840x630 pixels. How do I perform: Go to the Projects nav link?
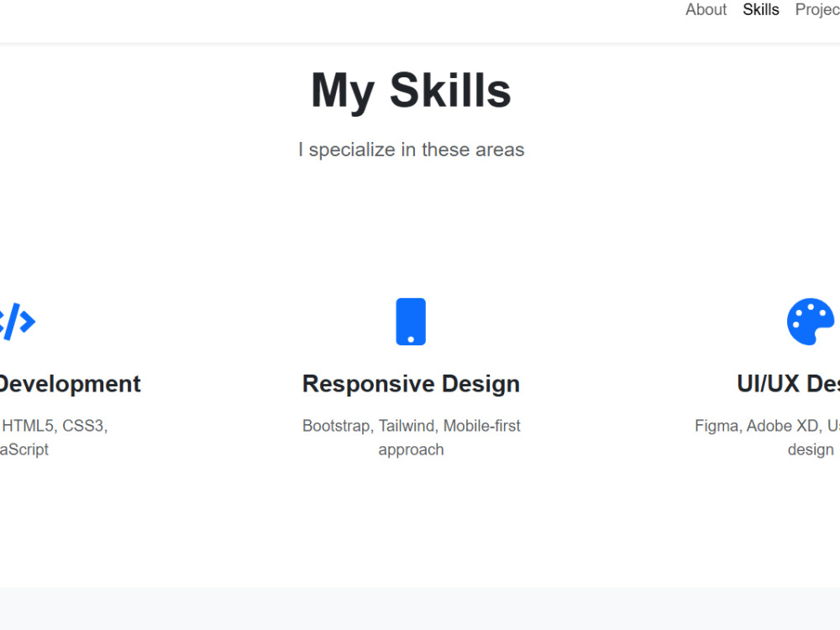(817, 9)
